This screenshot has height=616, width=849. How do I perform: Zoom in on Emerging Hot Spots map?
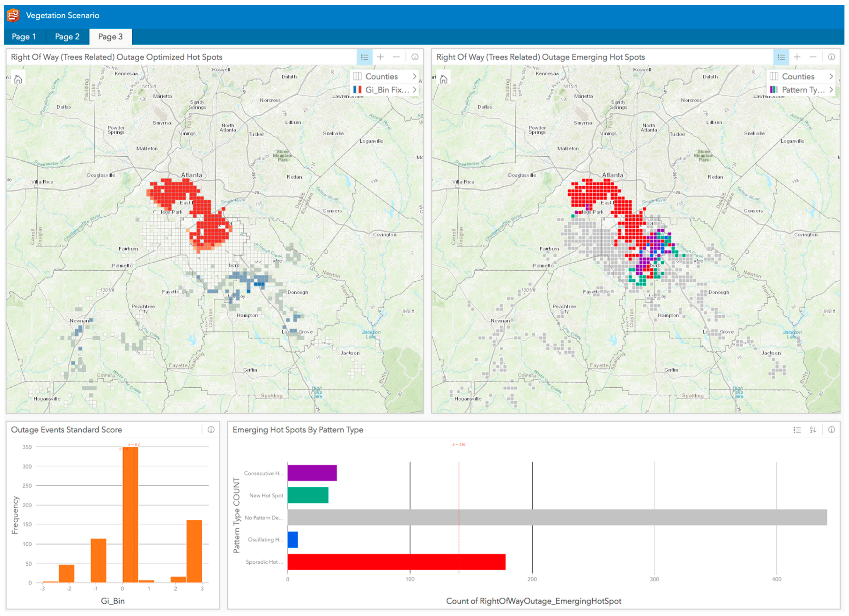point(797,57)
